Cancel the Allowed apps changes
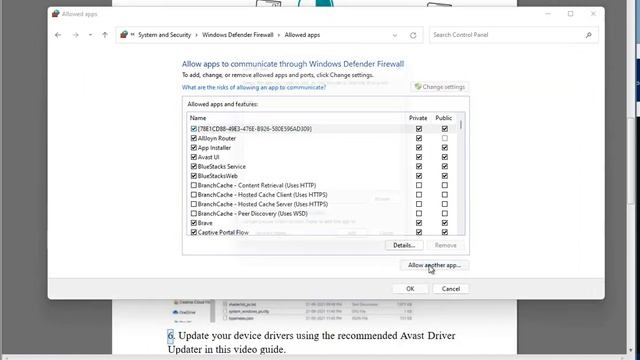This screenshot has width=640, height=360. [451, 289]
